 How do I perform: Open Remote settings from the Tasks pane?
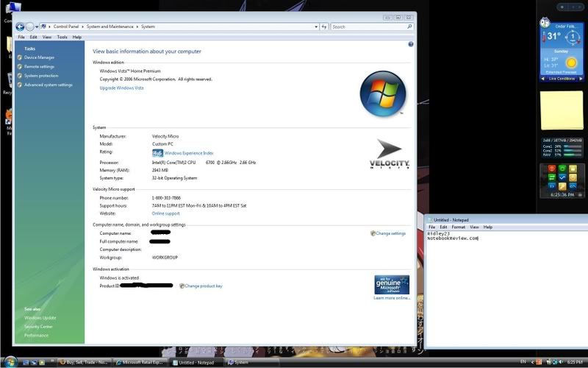pos(40,66)
